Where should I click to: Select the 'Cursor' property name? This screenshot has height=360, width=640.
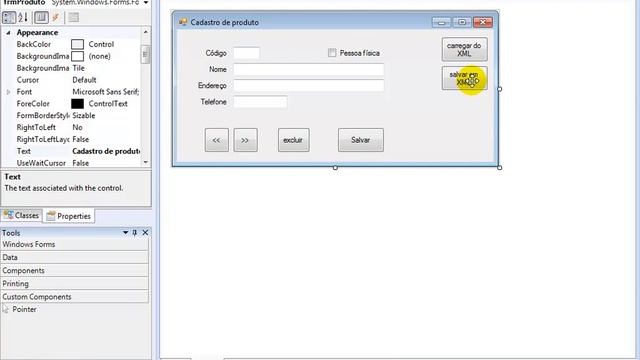pos(28,80)
